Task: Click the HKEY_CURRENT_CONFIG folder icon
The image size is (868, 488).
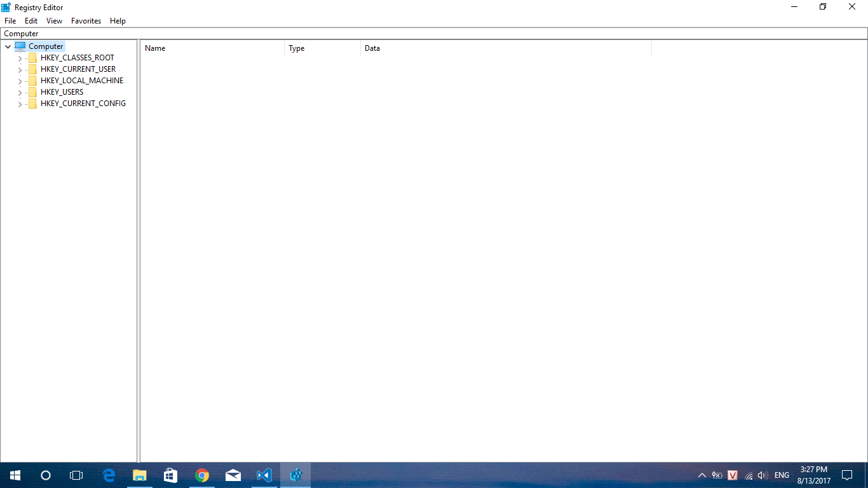Action: (x=32, y=104)
